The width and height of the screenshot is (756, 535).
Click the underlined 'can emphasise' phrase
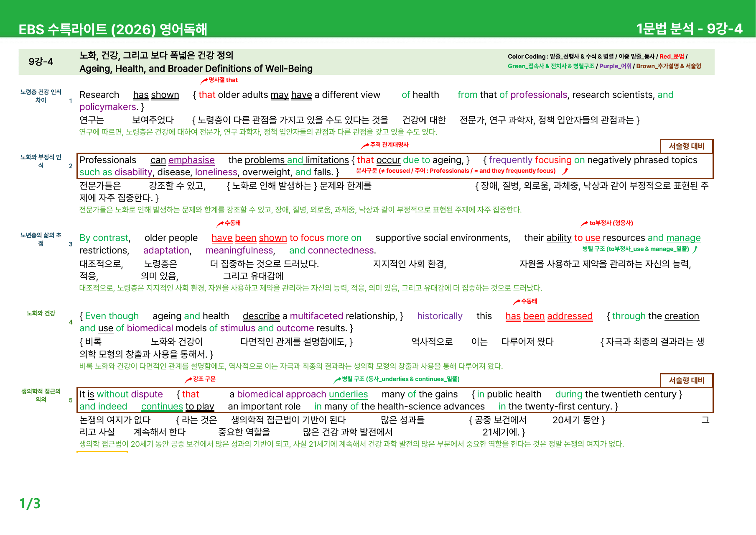pyautogui.click(x=182, y=160)
